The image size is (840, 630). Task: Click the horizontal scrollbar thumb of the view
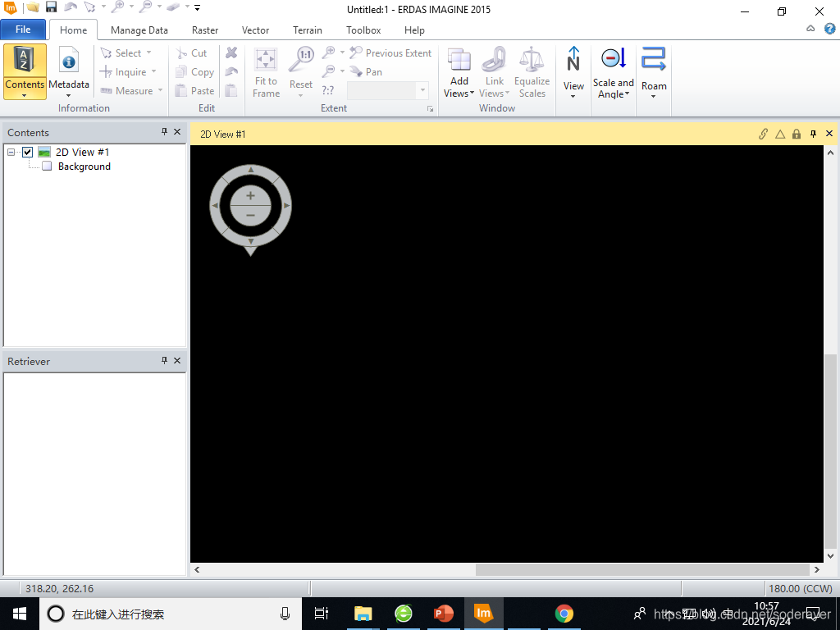pos(642,569)
